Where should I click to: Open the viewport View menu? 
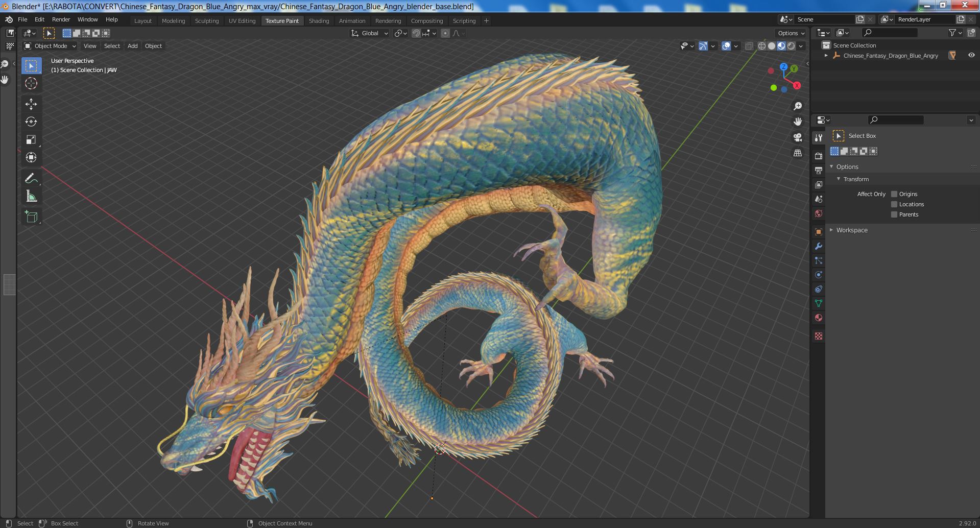click(x=90, y=46)
